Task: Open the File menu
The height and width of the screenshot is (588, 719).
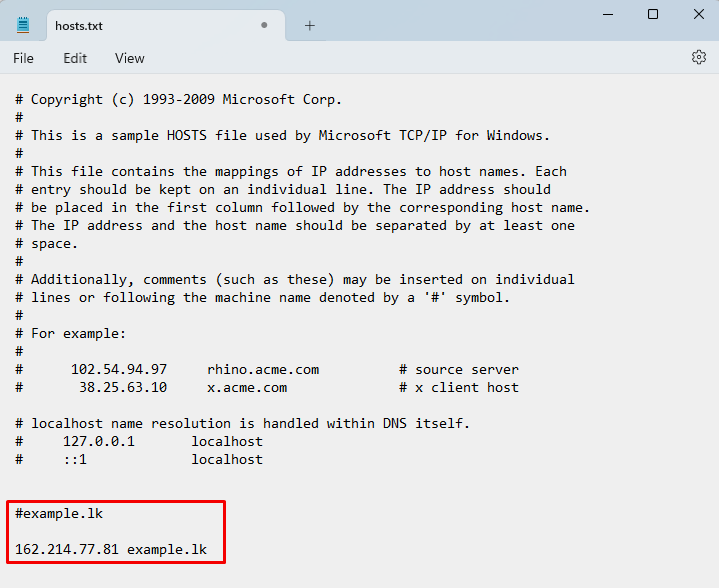Action: click(x=23, y=58)
